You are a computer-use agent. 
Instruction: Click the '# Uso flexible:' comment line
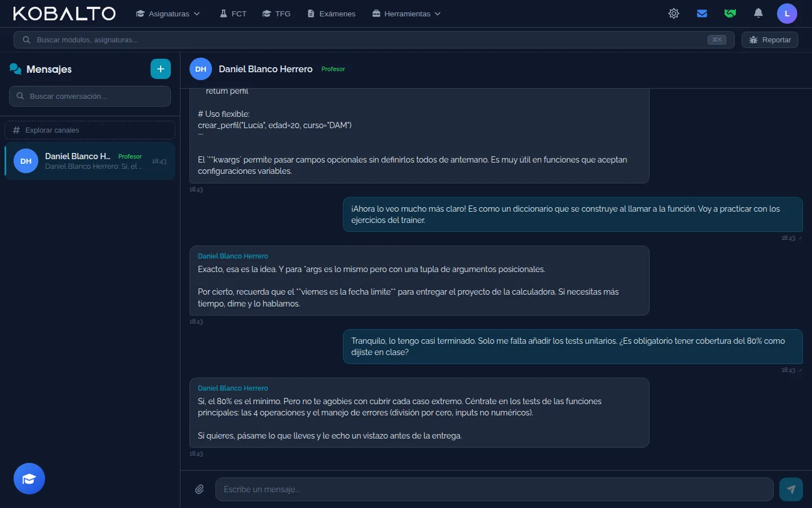[x=224, y=114]
